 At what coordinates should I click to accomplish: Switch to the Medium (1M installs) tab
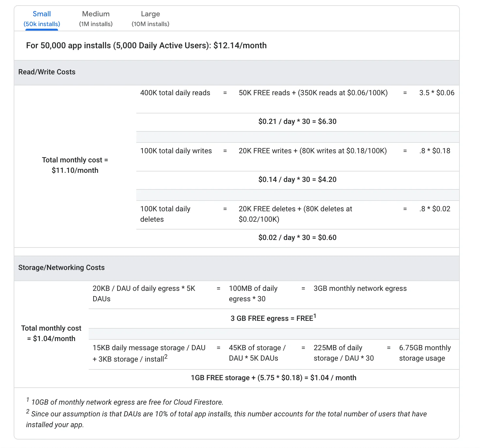click(x=96, y=19)
